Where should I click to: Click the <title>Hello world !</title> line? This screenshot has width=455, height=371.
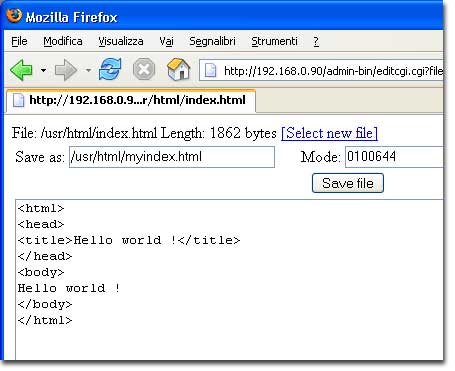pos(129,240)
